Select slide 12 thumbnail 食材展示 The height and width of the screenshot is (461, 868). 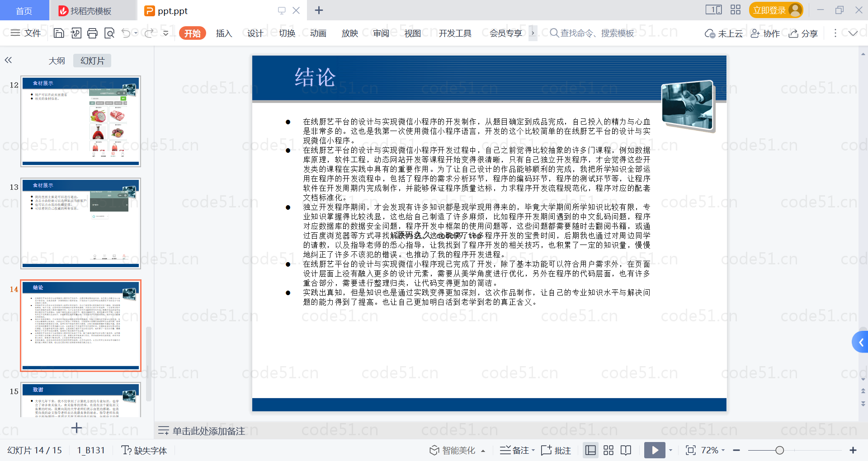tap(80, 121)
